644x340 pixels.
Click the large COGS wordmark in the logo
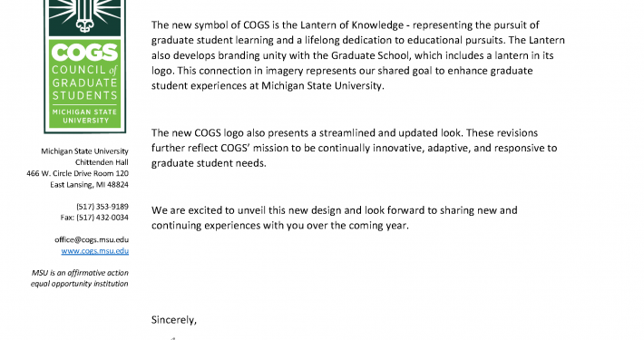pyautogui.click(x=85, y=53)
